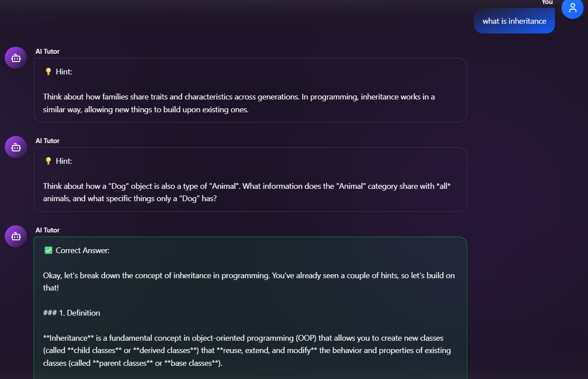Screen dimensions: 588x379
Task: Click the AI Tutor name above the first hint
Action: coord(48,52)
